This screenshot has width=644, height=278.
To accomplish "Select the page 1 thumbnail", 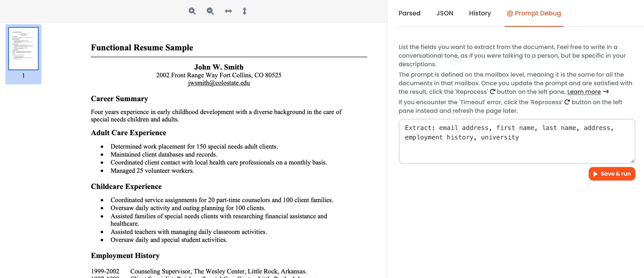I will (x=24, y=48).
